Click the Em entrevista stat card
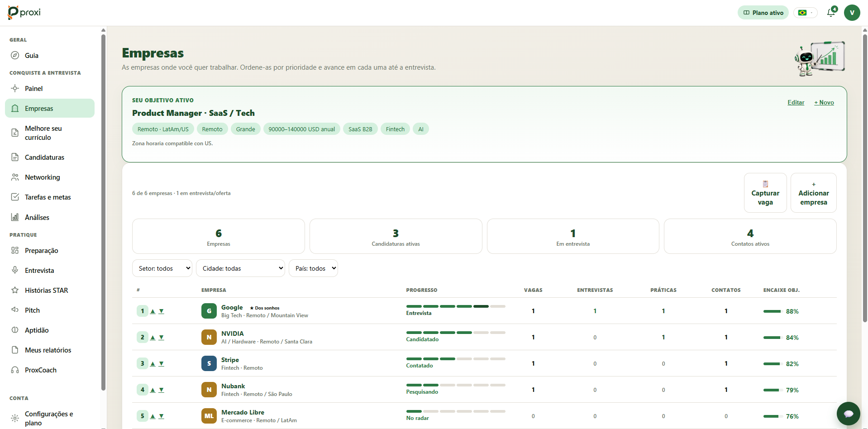This screenshot has width=868, height=429. 573,236
